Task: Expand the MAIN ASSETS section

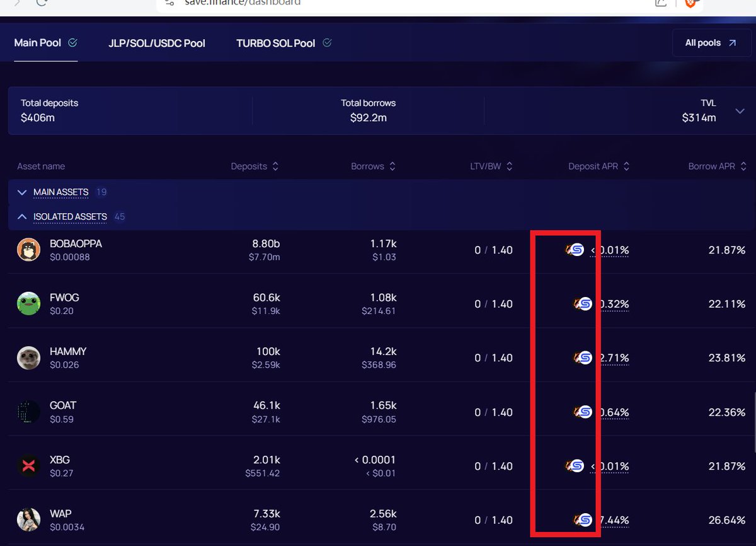Action: pyautogui.click(x=61, y=192)
